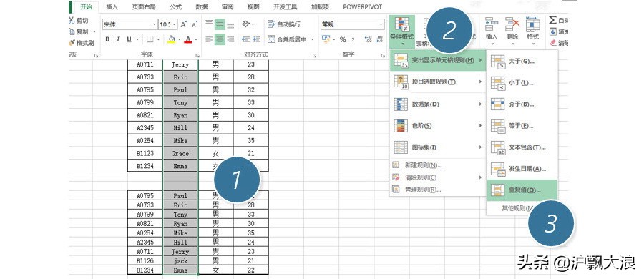
Task: Select the Format Painter (格式刷) tool
Action: (82, 43)
